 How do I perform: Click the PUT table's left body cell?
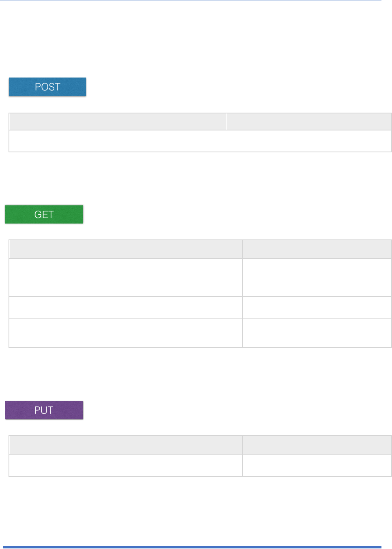(x=126, y=465)
